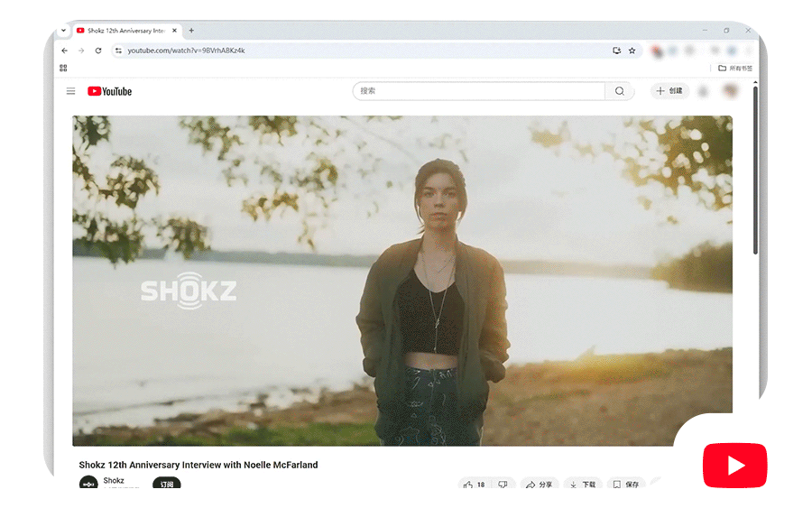812x508 pixels.
Task: Share the video via 分享 button
Action: tap(540, 485)
